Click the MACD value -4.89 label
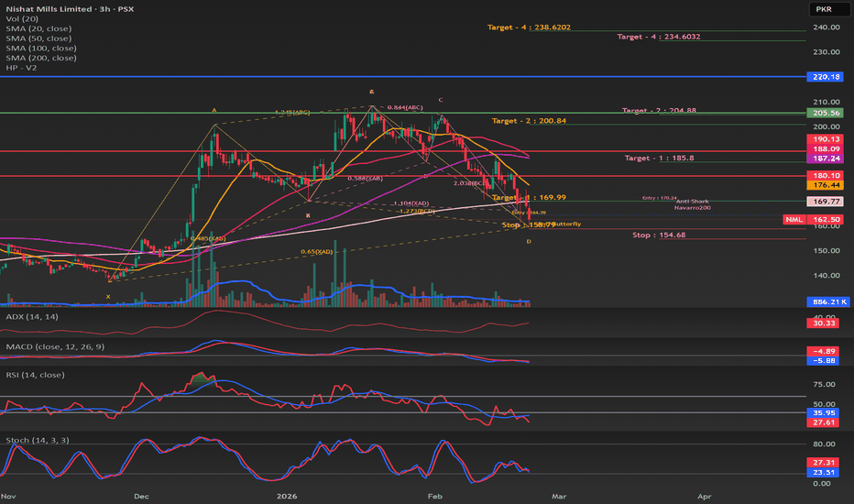The height and width of the screenshot is (504, 854). click(x=823, y=351)
